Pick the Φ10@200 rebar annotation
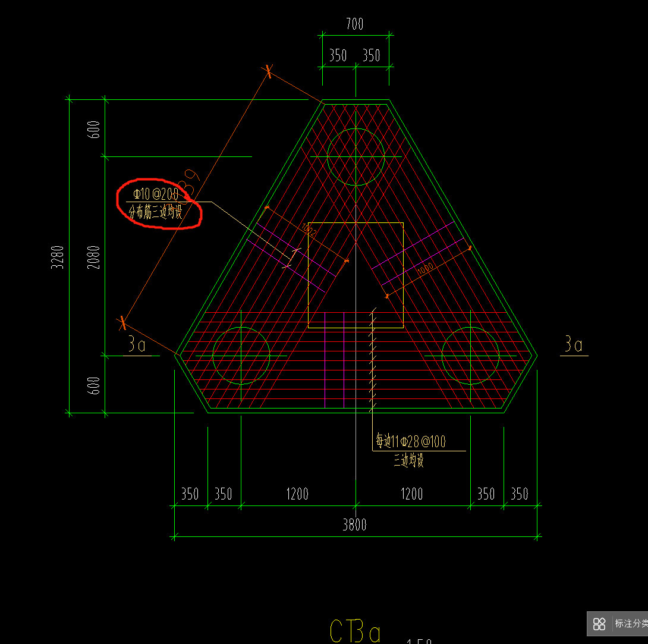The image size is (648, 644). click(156, 194)
